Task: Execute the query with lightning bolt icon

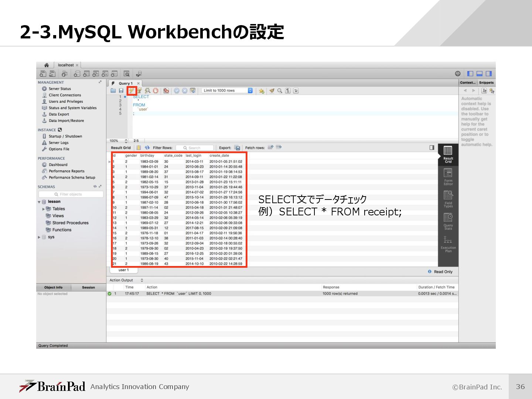Action: (x=132, y=91)
